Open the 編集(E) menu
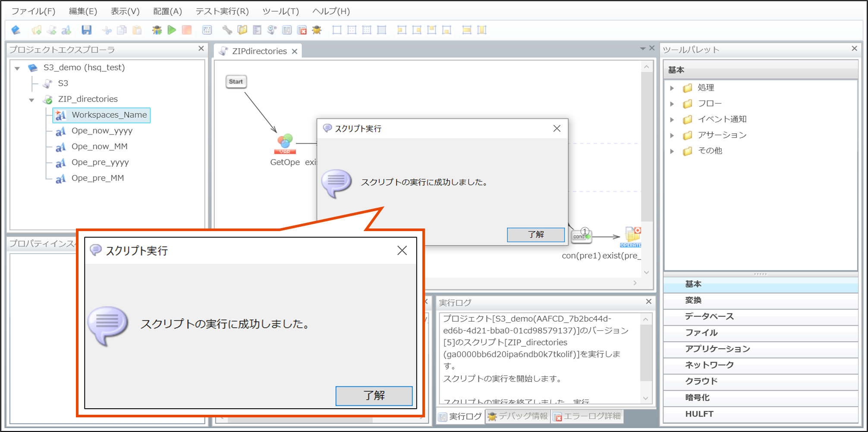 click(83, 11)
